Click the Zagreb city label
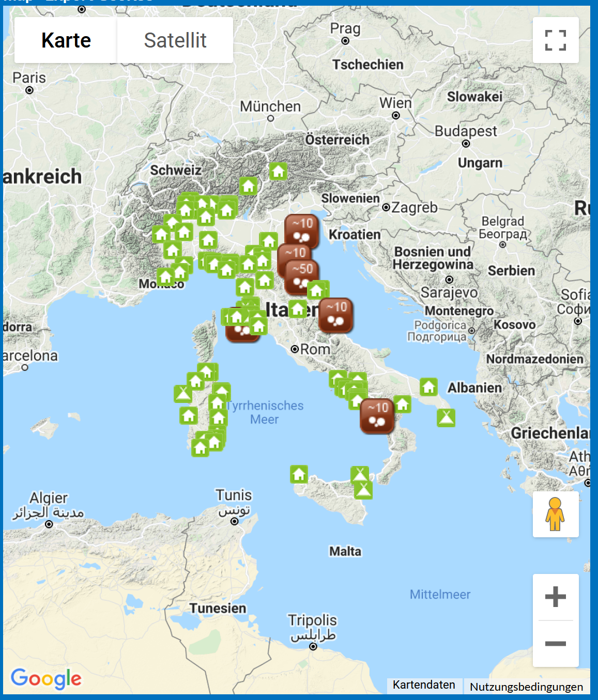598x700 pixels. click(x=415, y=207)
